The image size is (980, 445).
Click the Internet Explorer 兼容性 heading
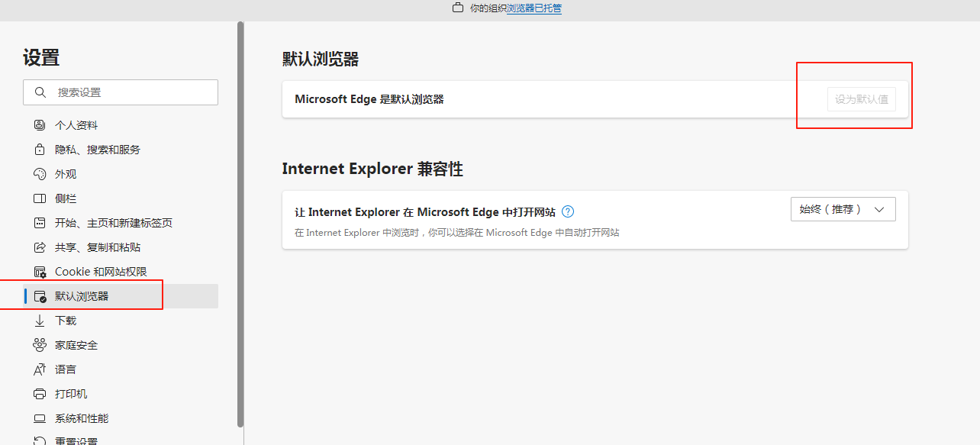(x=372, y=169)
